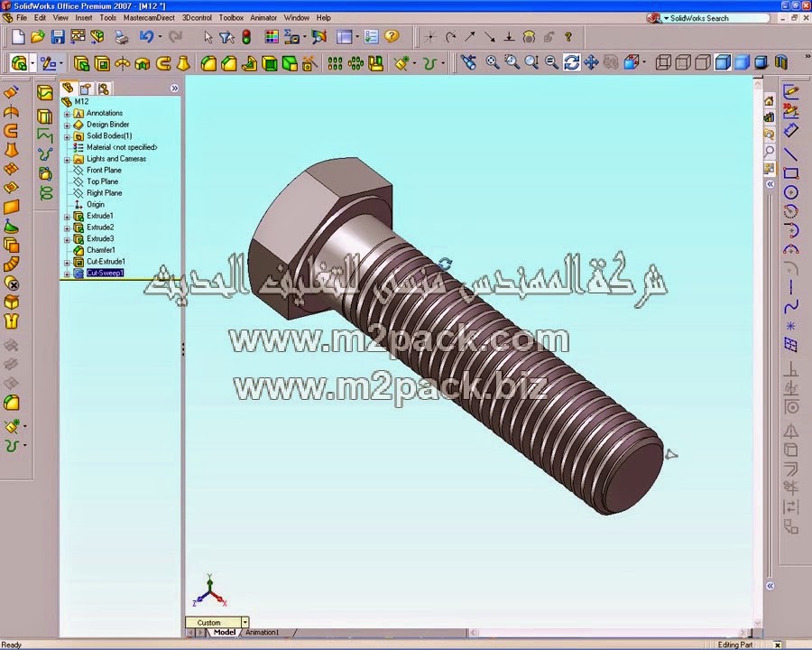Screen dimensions: 812x650
Task: Select the Circle sketch tool
Action: pos(790,192)
